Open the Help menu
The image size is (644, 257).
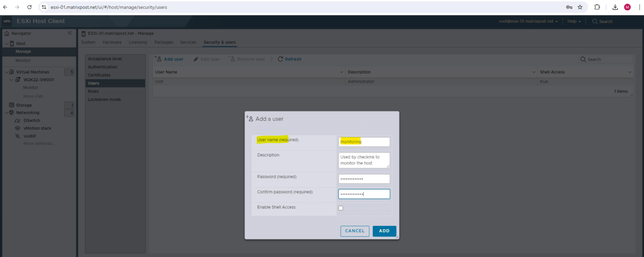(573, 21)
